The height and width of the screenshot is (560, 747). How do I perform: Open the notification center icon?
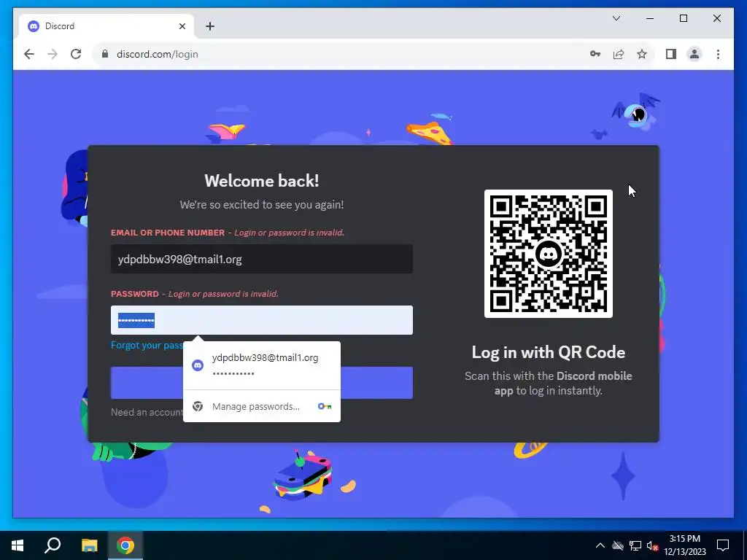point(723,545)
